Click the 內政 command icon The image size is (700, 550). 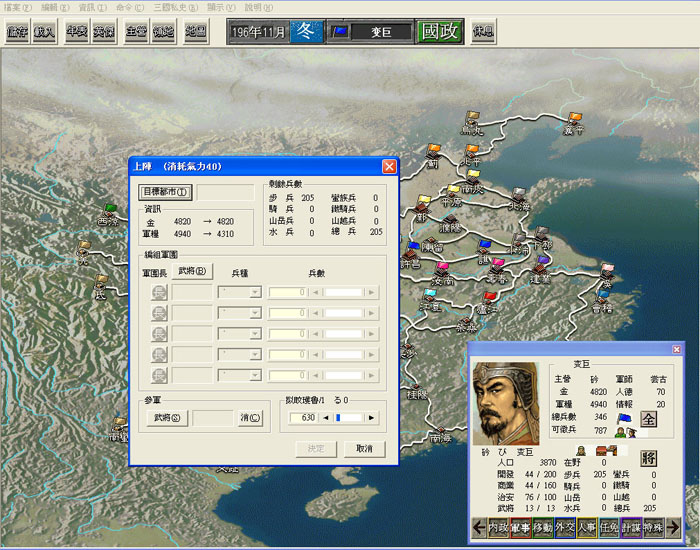point(498,527)
